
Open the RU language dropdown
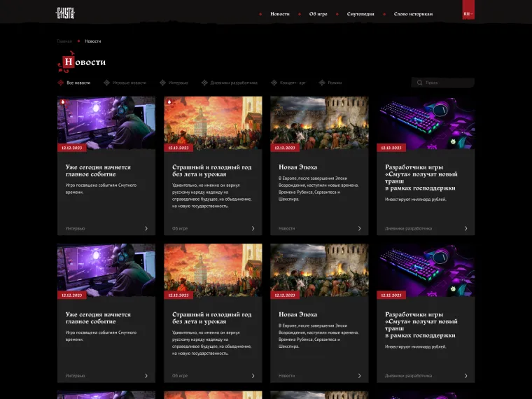(468, 13)
